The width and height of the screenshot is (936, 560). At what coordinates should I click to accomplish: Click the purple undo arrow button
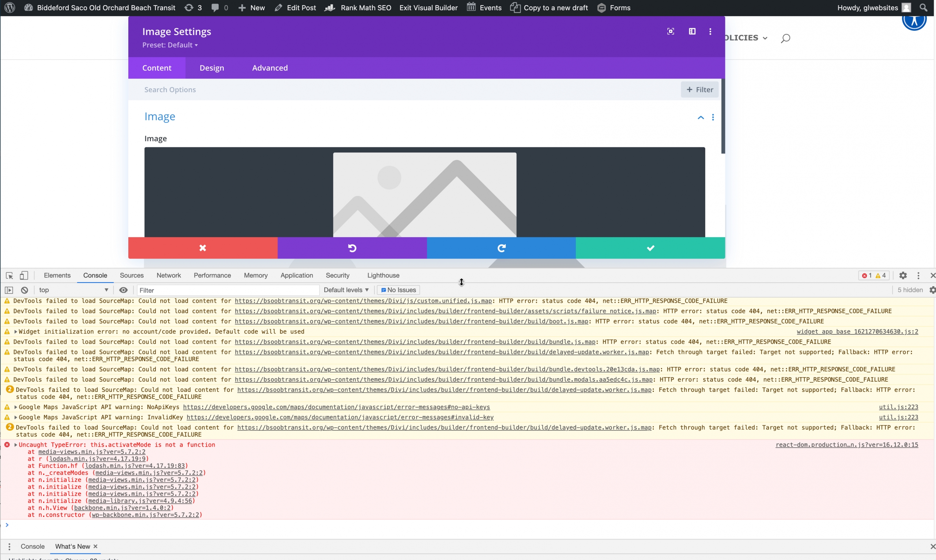pos(352,248)
